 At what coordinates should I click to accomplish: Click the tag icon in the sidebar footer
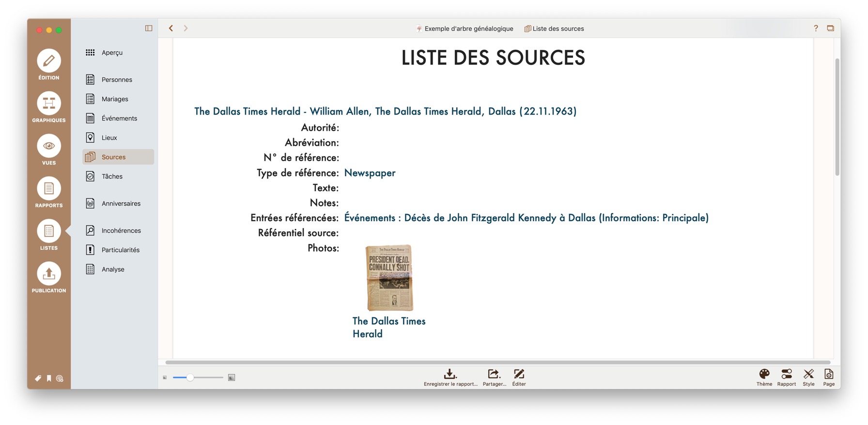pyautogui.click(x=38, y=379)
